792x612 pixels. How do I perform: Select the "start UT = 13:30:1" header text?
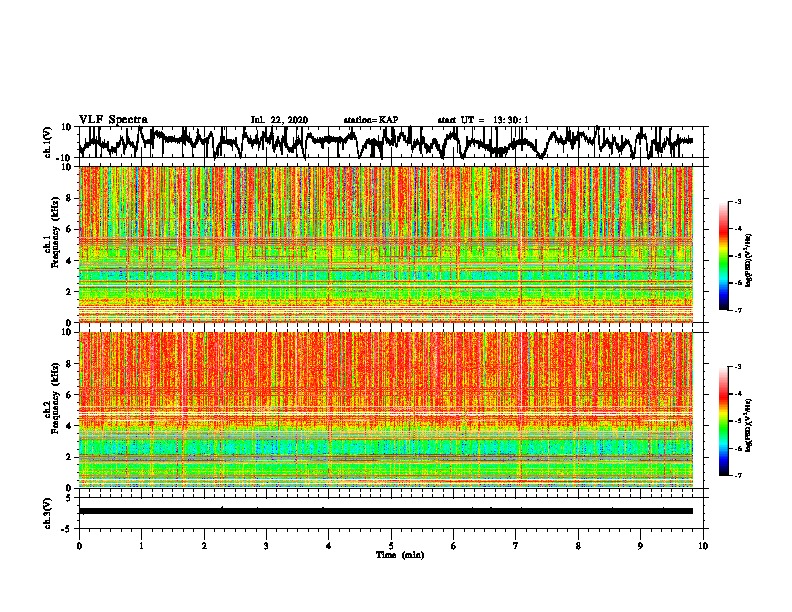coord(483,120)
